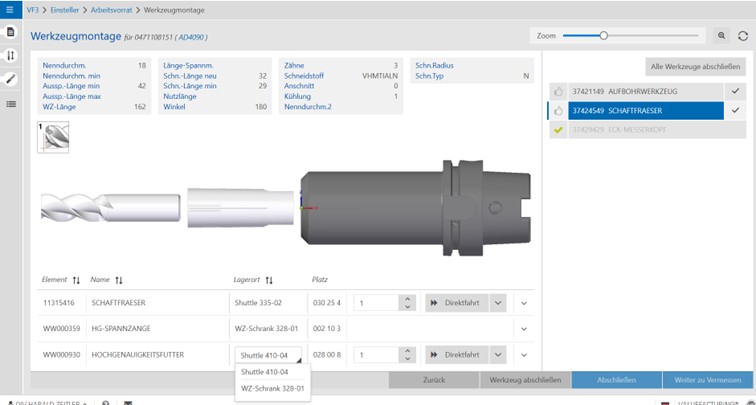Image resolution: width=756 pixels, height=405 pixels.
Task: Select 'WZ-Schrank 328-01' from the open Lagerort dropdown
Action: click(x=273, y=388)
